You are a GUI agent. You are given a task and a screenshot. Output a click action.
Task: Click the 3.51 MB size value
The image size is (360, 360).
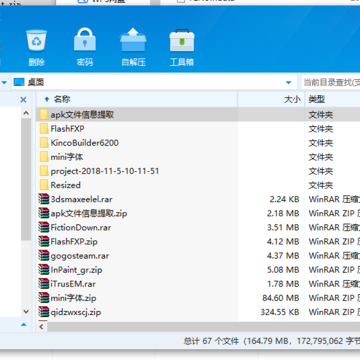(x=283, y=228)
